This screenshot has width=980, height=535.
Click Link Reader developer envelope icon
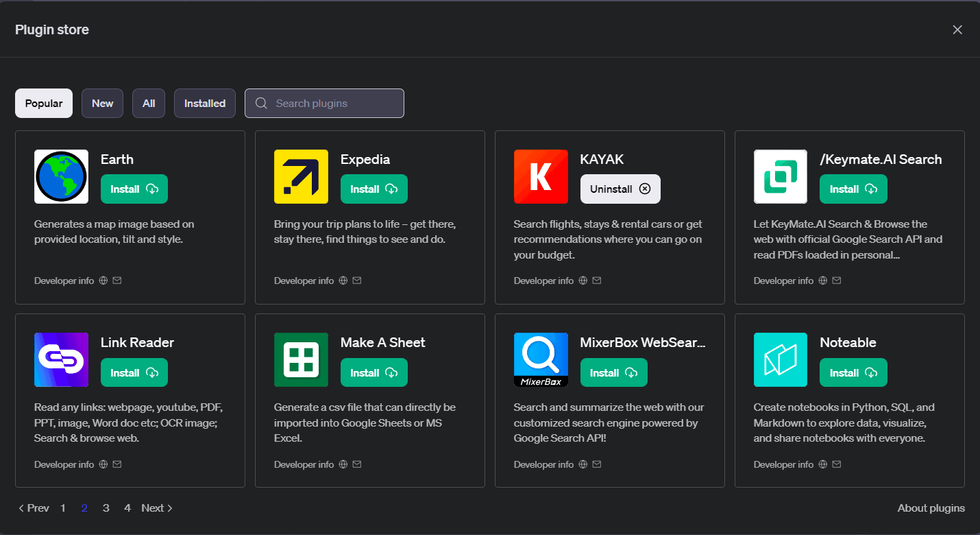tap(117, 464)
